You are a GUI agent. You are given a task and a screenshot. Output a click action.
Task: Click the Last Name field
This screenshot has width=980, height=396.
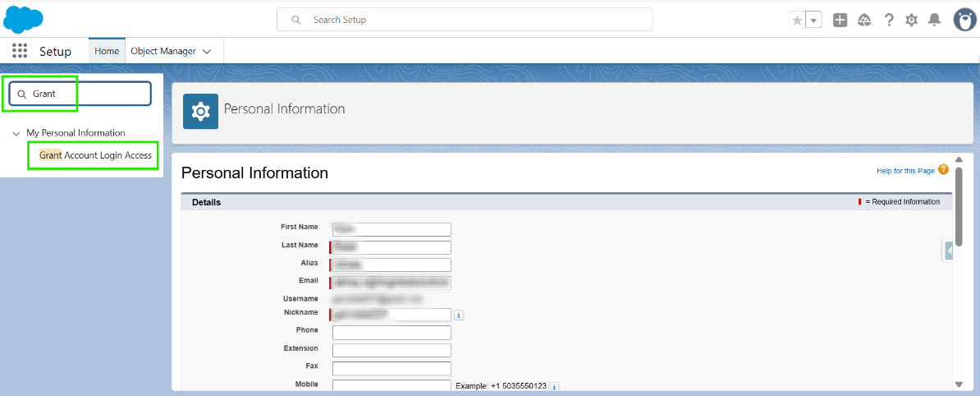point(392,247)
